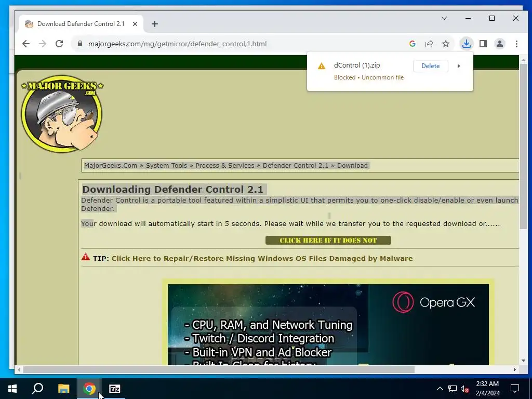Open a new tab with plus button
532x399 pixels.
[x=155, y=24]
